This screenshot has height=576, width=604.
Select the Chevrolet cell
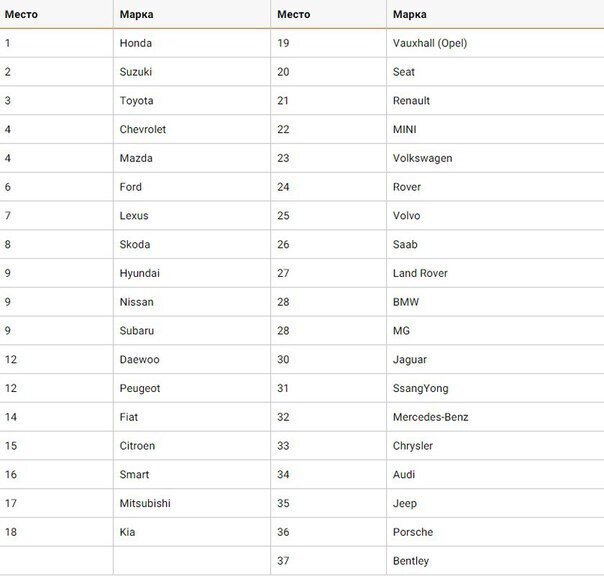pyautogui.click(x=143, y=130)
